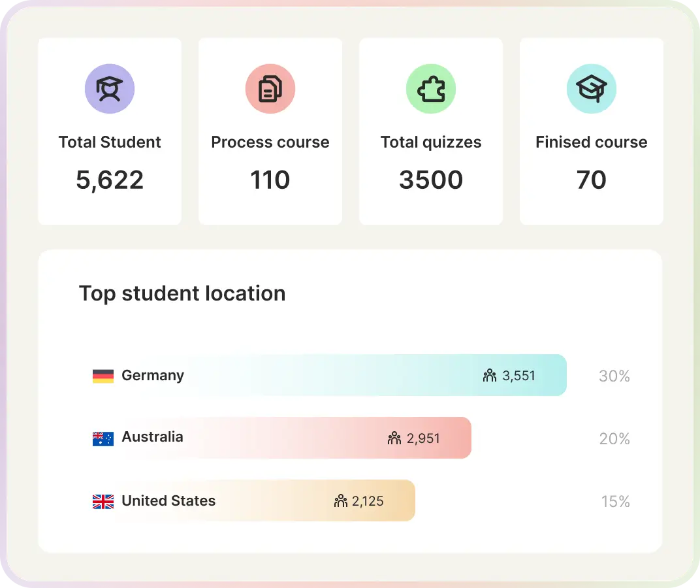The height and width of the screenshot is (588, 700).
Task: Open the Process course value 110
Action: [x=270, y=180]
